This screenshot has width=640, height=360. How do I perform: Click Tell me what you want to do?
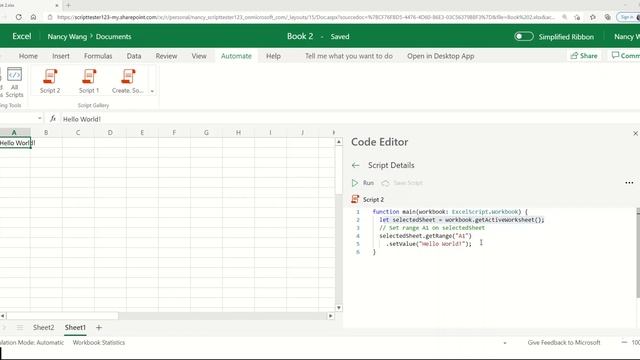(x=349, y=56)
